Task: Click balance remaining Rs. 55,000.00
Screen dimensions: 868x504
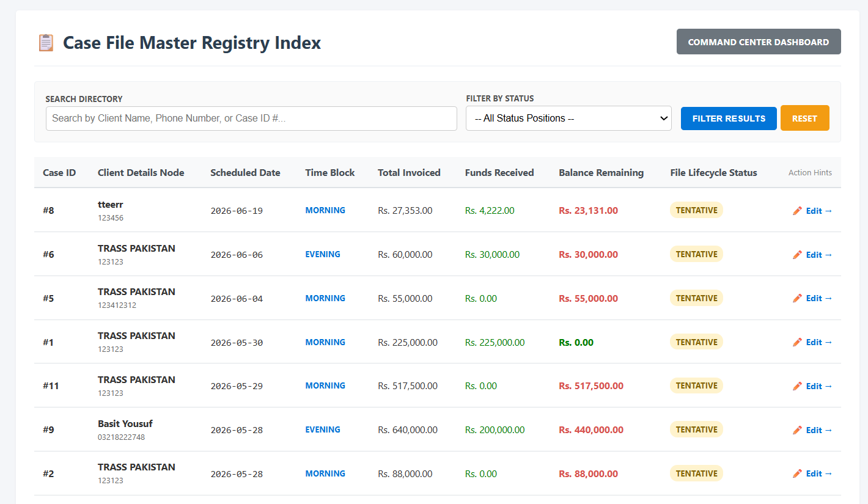Action: coord(588,299)
